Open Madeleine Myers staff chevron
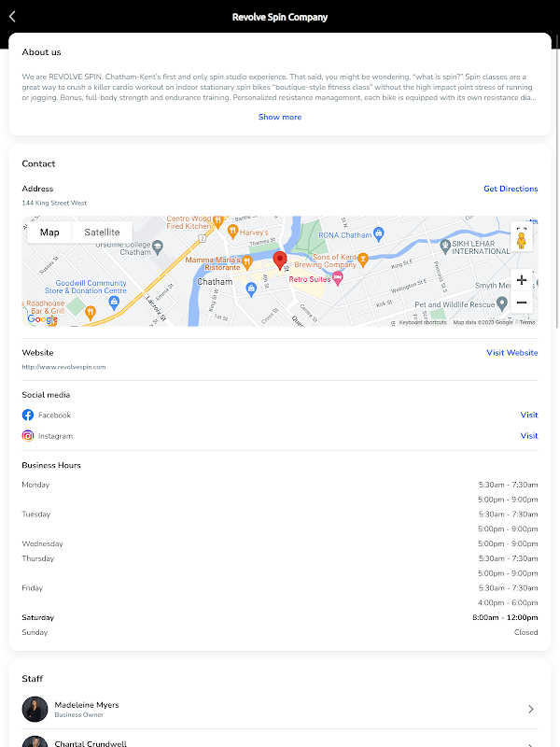560x747 pixels. [530, 710]
